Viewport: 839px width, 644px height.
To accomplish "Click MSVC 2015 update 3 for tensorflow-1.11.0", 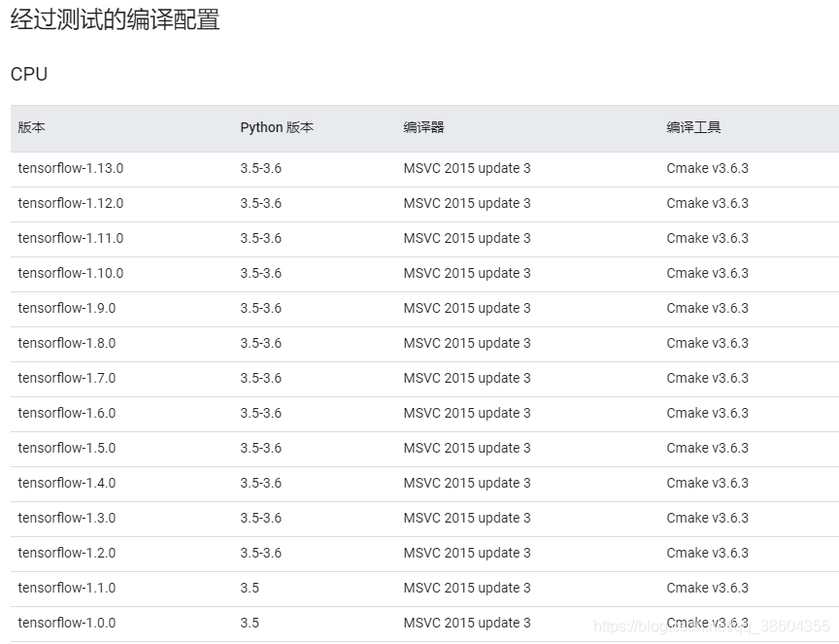I will coord(467,238).
